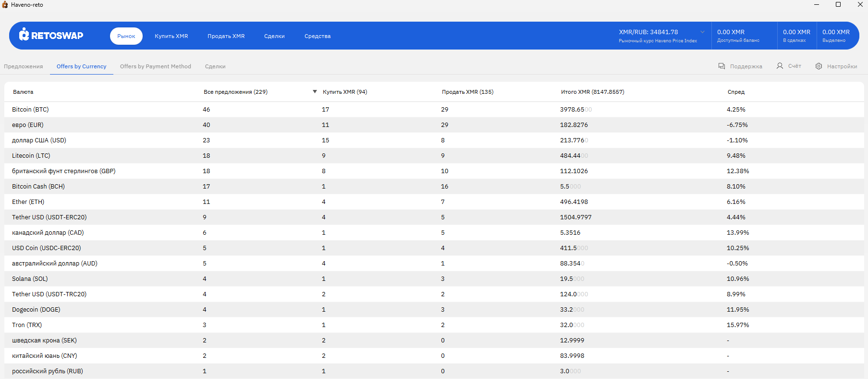Image resolution: width=868 pixels, height=379 pixels.
Task: Click the Haveno-reto app icon in title bar
Action: coord(5,5)
